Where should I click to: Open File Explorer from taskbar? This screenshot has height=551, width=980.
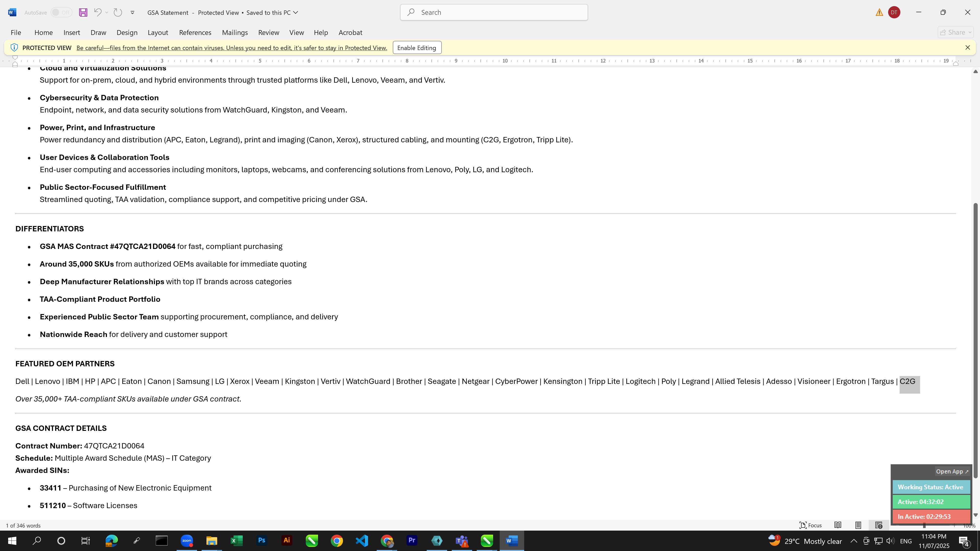[212, 541]
